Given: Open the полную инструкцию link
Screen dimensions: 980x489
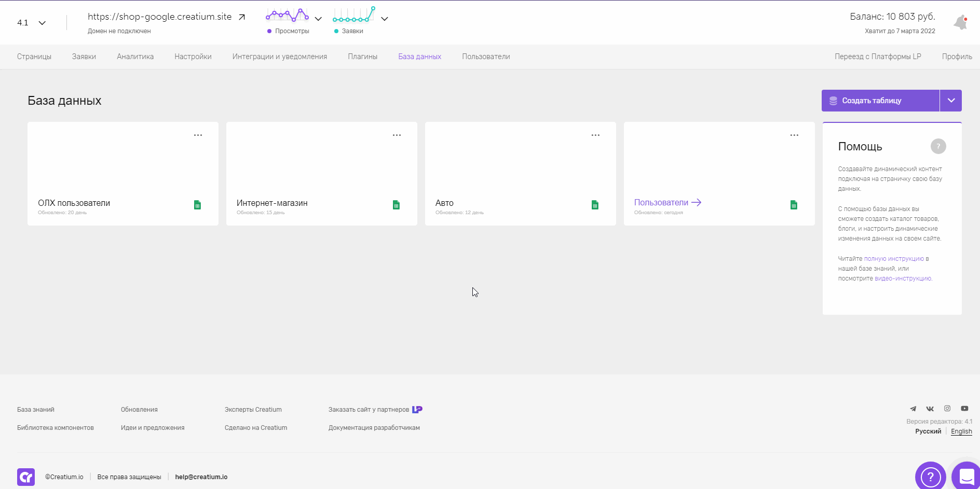Looking at the screenshot, I should coord(894,258).
